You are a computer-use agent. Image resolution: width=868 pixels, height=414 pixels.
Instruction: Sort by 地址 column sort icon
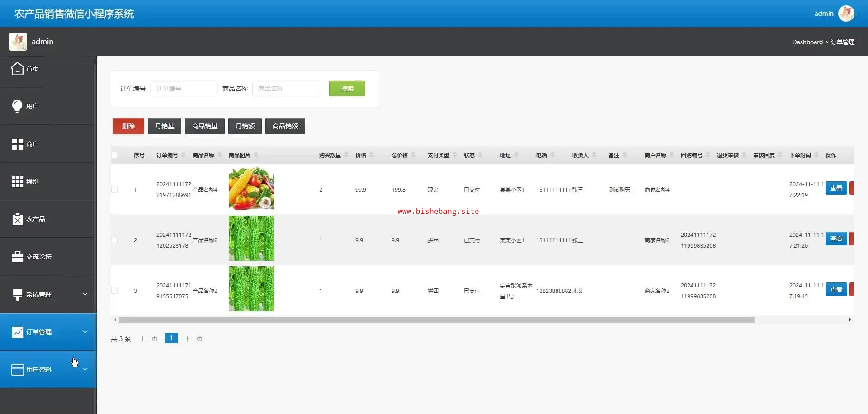tap(516, 155)
